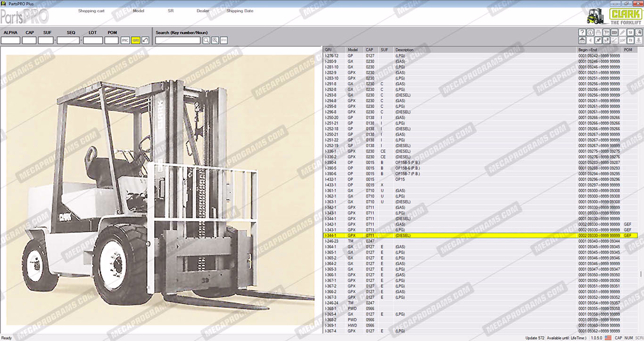Click the POM column header in the table
The height and width of the screenshot is (341, 644).
click(629, 50)
